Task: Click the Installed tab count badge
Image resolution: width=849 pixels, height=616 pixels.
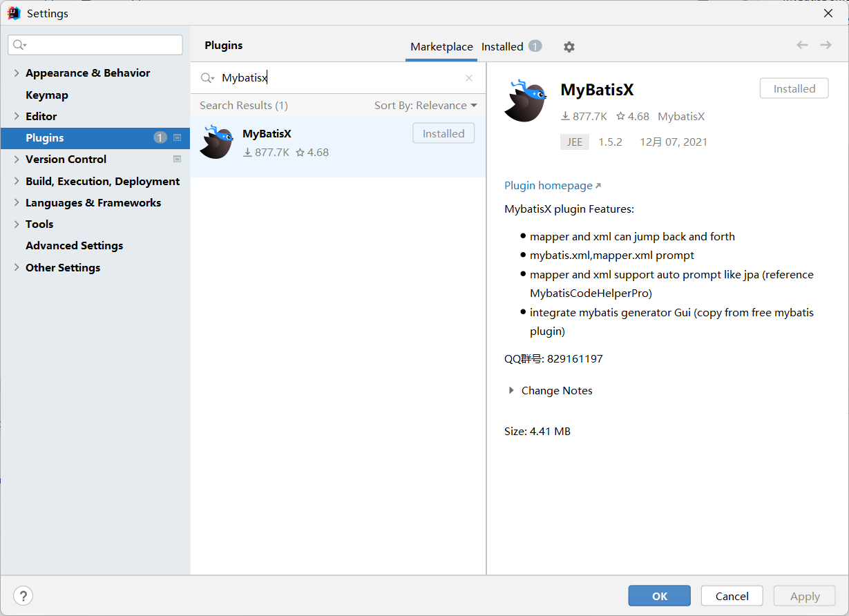Action: point(535,46)
